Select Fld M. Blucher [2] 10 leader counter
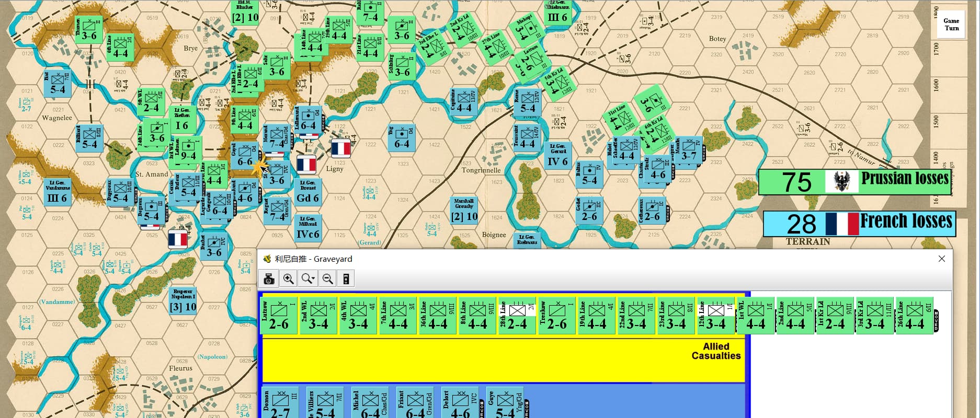Image resolution: width=980 pixels, height=418 pixels. (245, 13)
